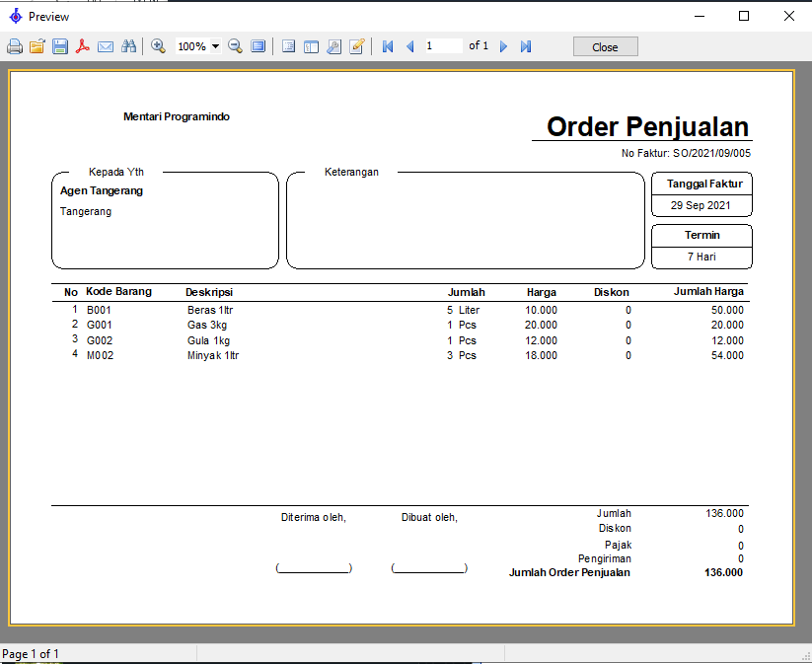Zoom in with magnifier plus icon

point(158,46)
